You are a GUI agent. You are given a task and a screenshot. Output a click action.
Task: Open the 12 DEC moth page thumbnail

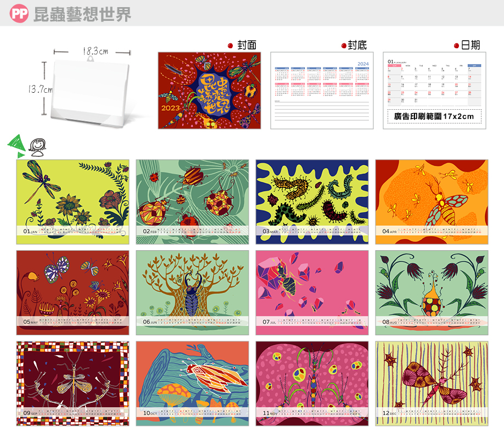(432, 384)
